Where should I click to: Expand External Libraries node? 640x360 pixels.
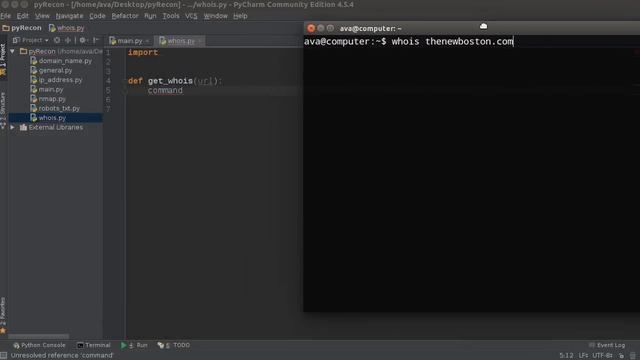(x=13, y=127)
